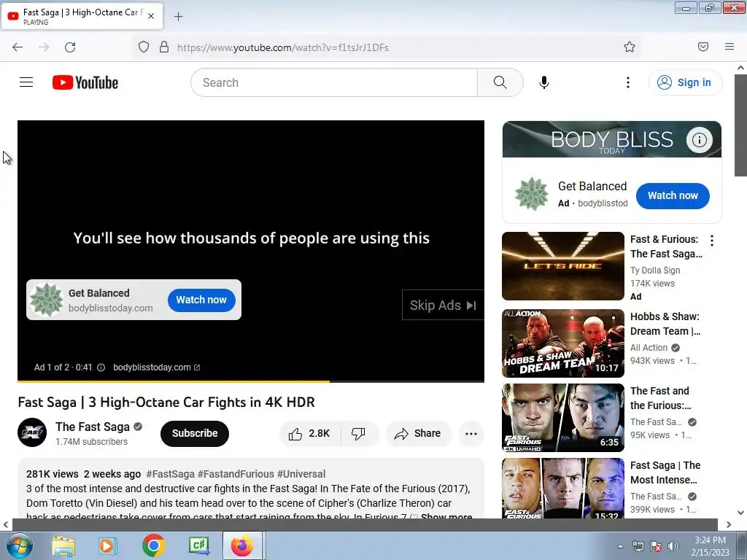Open bodyblisstoday.com link below player

(156, 367)
